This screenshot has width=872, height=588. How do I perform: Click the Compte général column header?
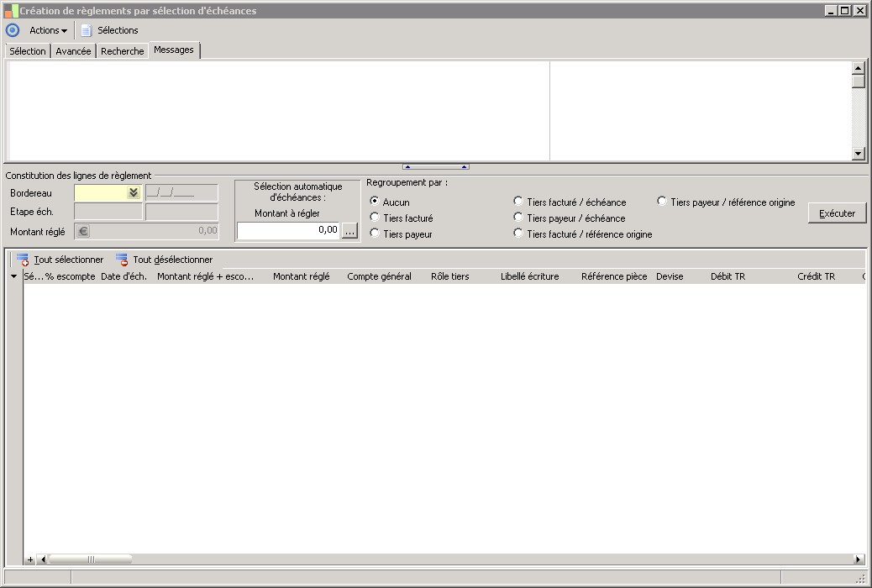[379, 276]
